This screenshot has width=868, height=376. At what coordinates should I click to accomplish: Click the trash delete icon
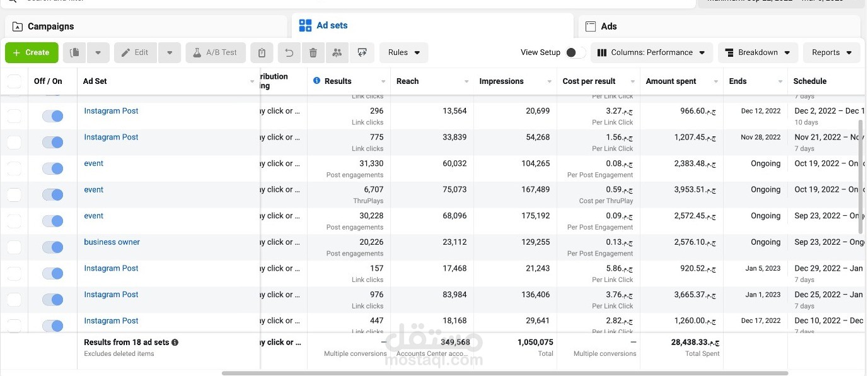pyautogui.click(x=313, y=53)
